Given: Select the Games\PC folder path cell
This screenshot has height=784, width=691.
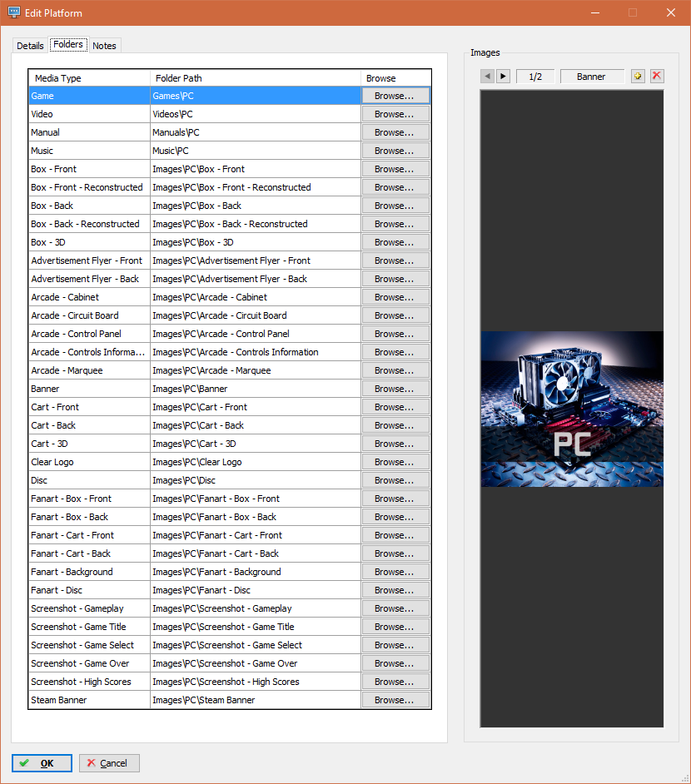Looking at the screenshot, I should tap(256, 96).
